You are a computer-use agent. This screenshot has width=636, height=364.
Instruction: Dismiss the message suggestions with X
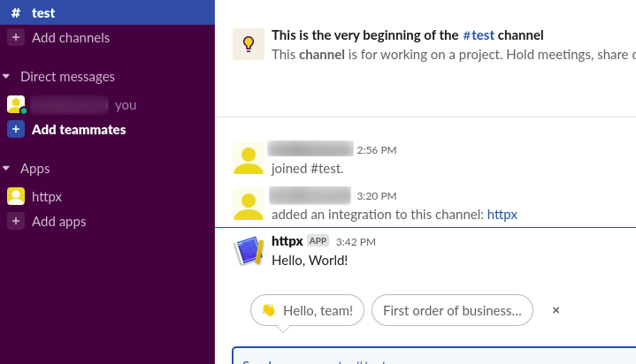556,310
